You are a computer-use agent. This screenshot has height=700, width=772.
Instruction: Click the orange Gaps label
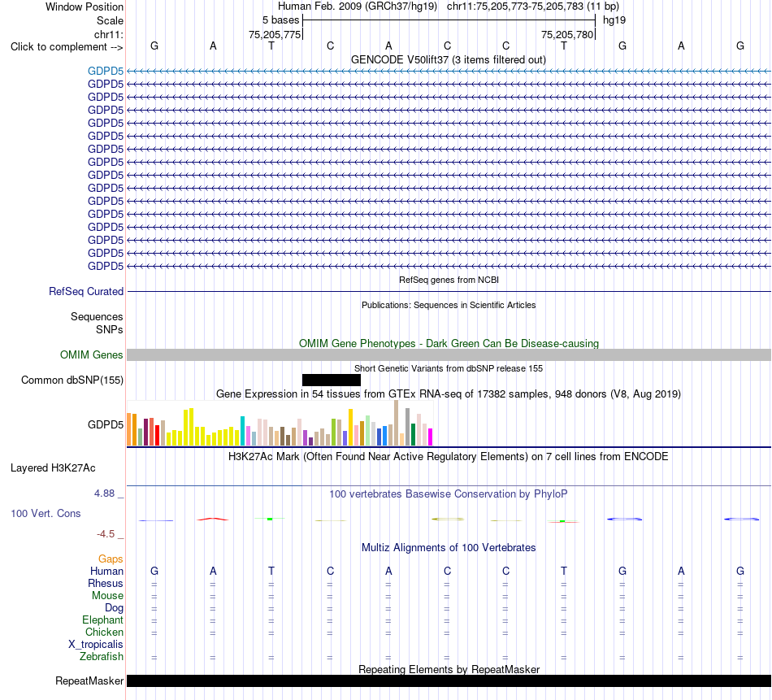(111, 559)
